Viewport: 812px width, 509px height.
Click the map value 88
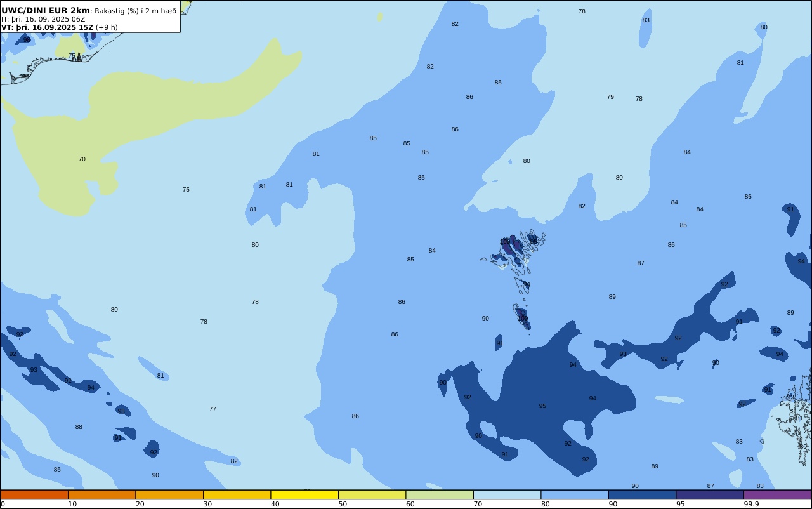pyautogui.click(x=79, y=427)
